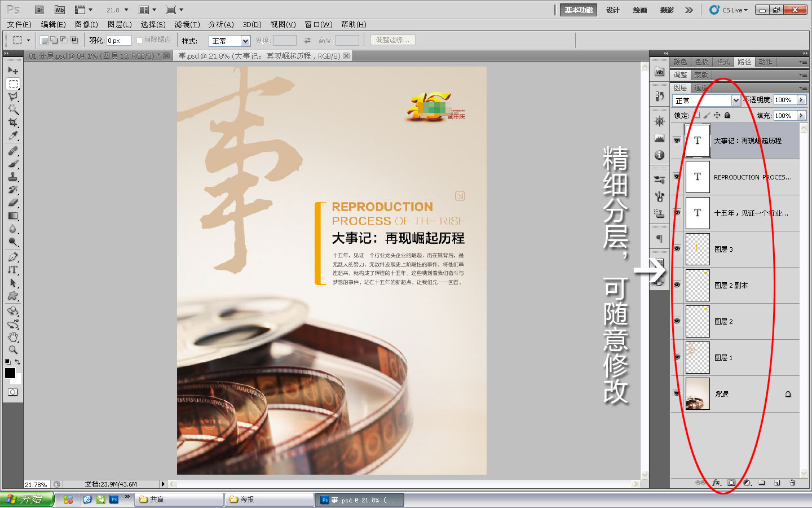Select the Pen tool
The image size is (812, 508).
13,257
